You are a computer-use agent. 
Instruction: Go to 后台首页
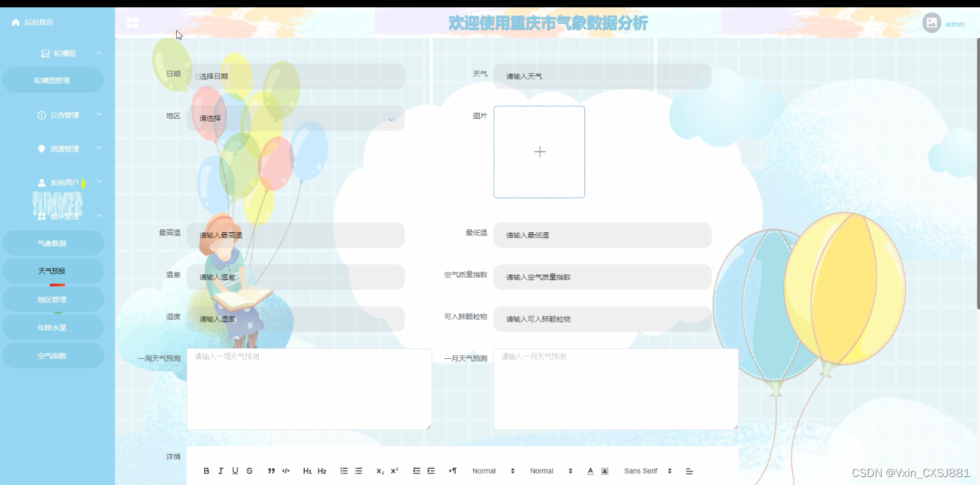tap(38, 23)
